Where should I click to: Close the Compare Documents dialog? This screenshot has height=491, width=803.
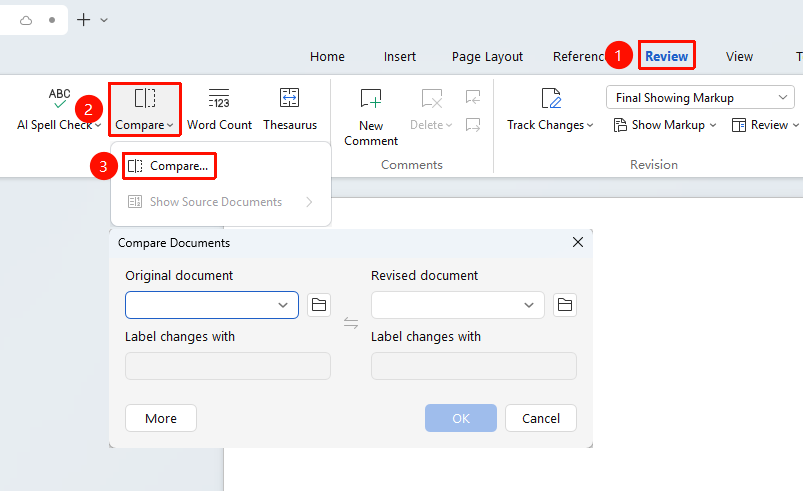(x=578, y=242)
